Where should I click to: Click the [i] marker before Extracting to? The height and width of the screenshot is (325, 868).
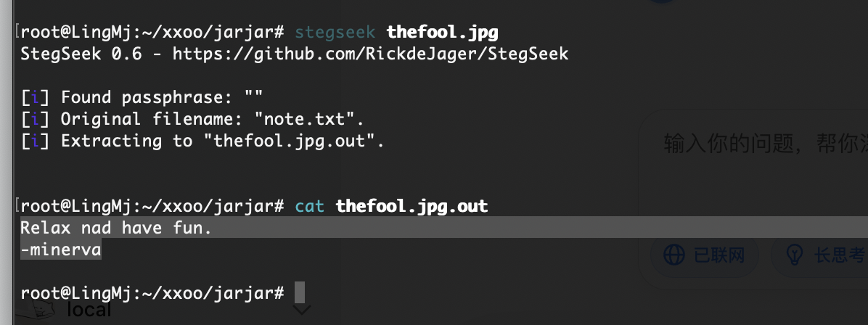tap(36, 141)
